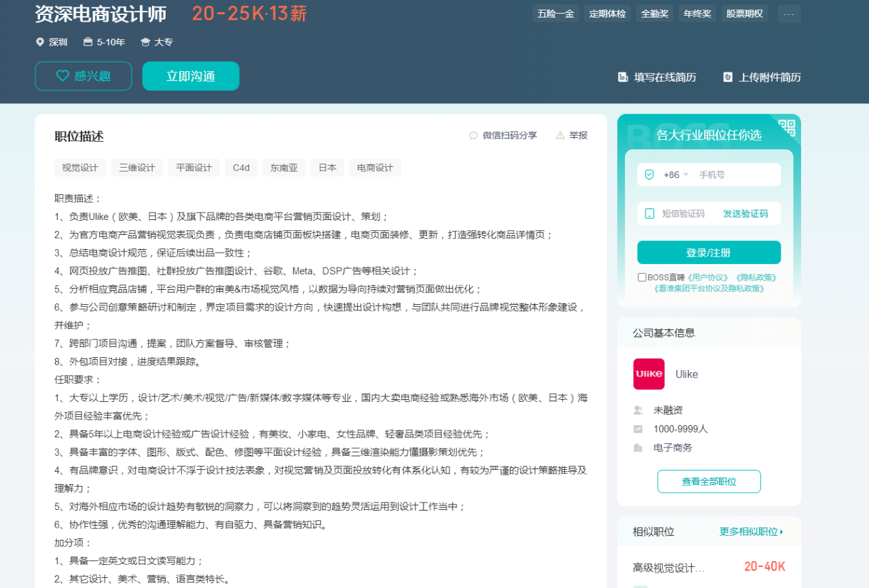Image resolution: width=869 pixels, height=588 pixels.
Task: Click the 上传附件简历 upload icon
Action: coord(728,77)
